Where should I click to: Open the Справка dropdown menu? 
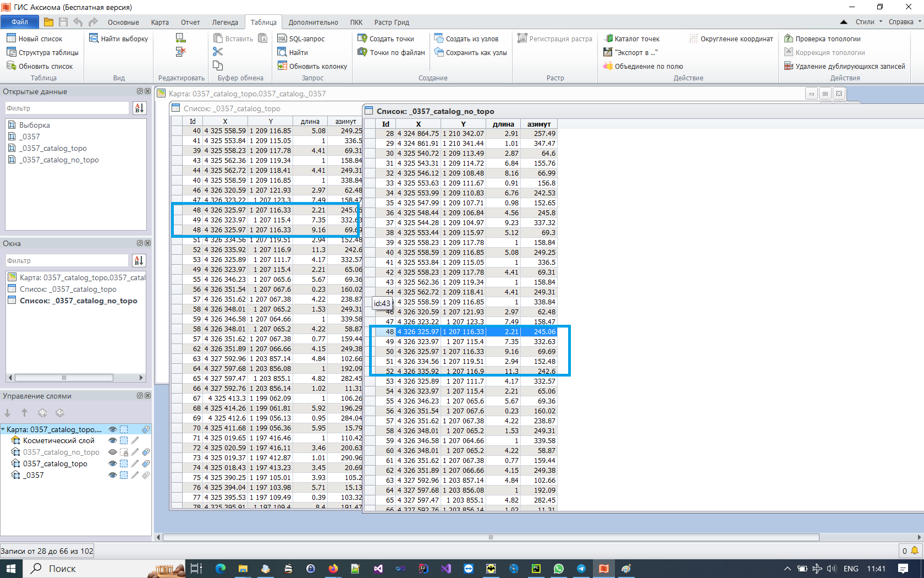pyautogui.click(x=904, y=22)
